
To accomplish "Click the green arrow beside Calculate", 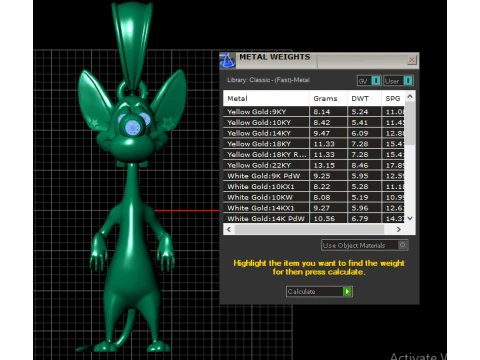I will tap(347, 292).
